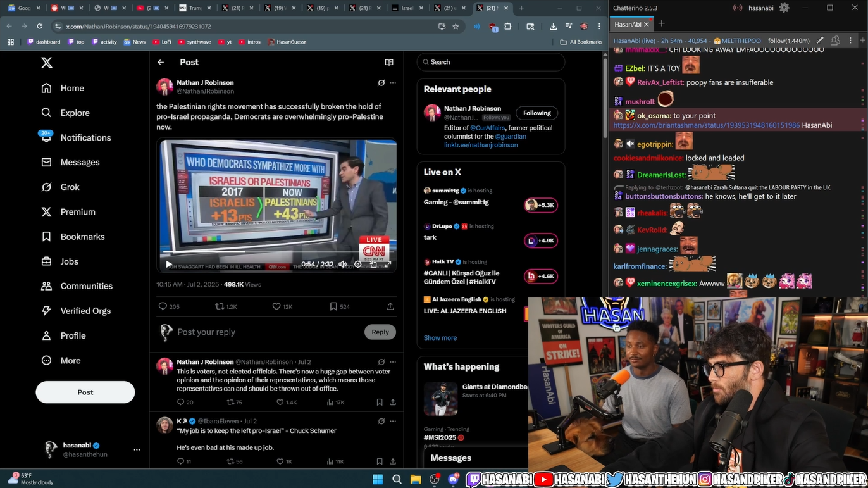Viewport: 868px width, 488px height.
Task: Open Explore in X sidebar
Action: (x=65, y=113)
